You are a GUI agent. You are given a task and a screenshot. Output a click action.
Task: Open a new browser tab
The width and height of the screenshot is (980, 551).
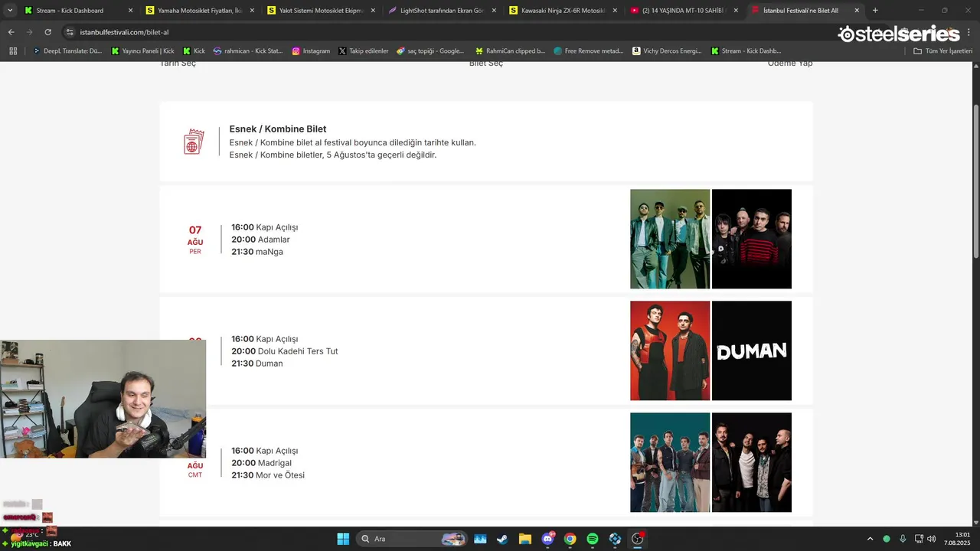[875, 11]
